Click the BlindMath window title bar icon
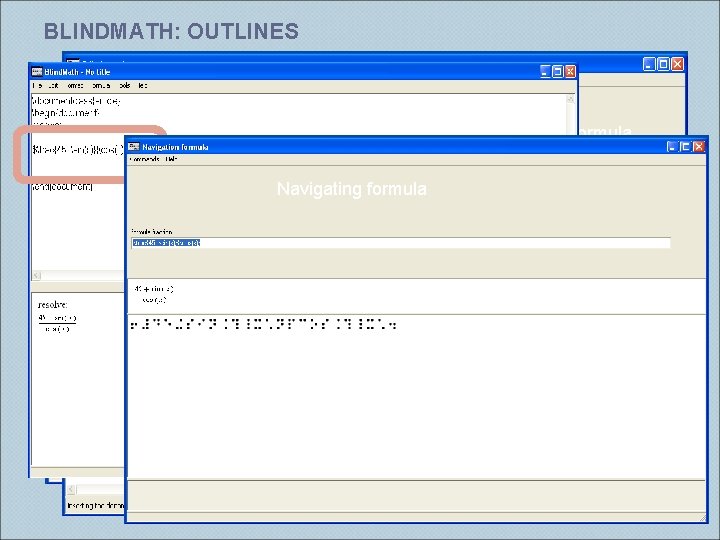Viewport: 720px width, 540px height. coord(37,71)
